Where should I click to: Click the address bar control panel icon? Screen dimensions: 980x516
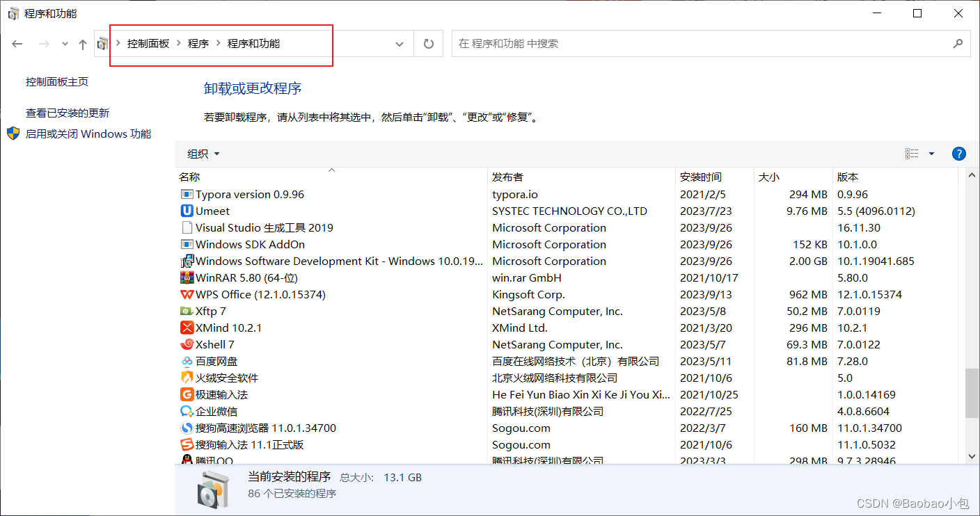102,44
